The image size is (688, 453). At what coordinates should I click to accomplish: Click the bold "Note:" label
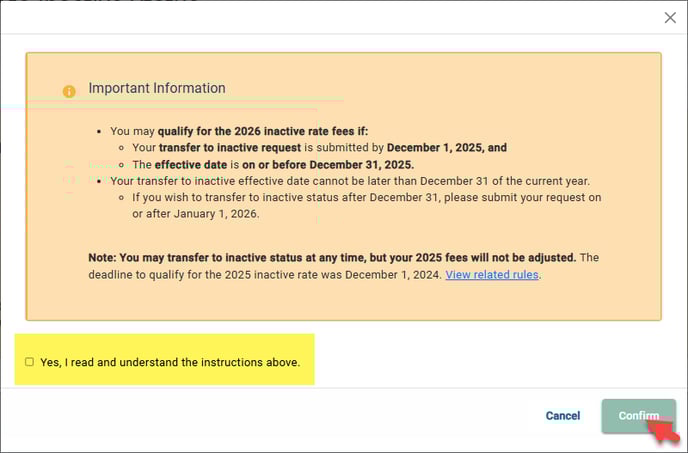pyautogui.click(x=104, y=257)
